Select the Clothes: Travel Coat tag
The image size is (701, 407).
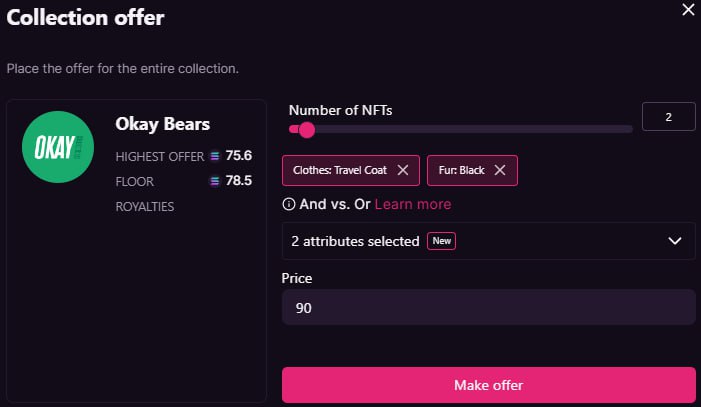tap(340, 170)
